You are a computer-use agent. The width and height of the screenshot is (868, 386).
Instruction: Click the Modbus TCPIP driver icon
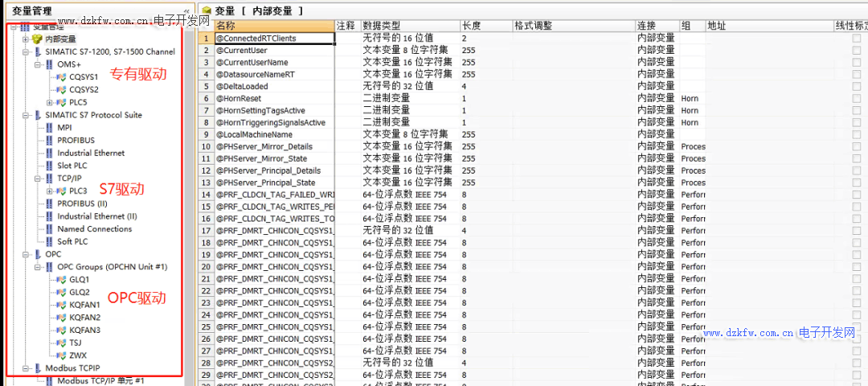pyautogui.click(x=37, y=368)
